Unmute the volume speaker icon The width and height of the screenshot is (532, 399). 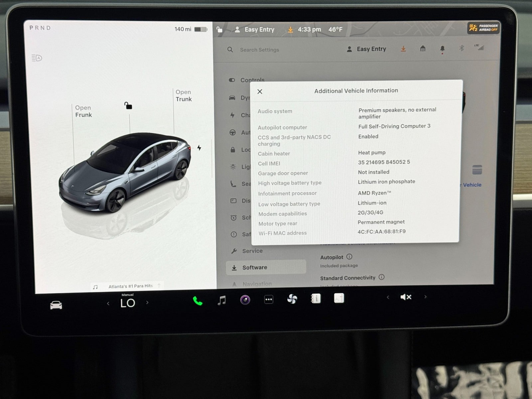click(406, 297)
